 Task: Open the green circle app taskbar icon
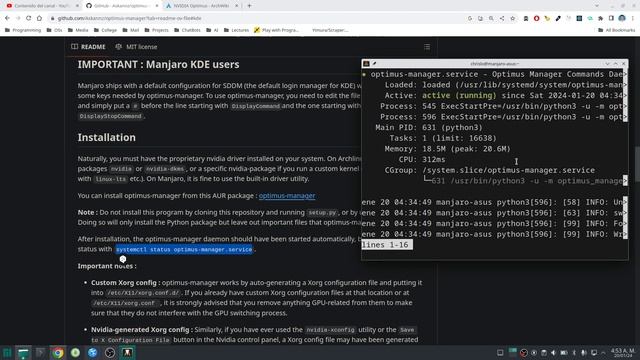point(75,353)
